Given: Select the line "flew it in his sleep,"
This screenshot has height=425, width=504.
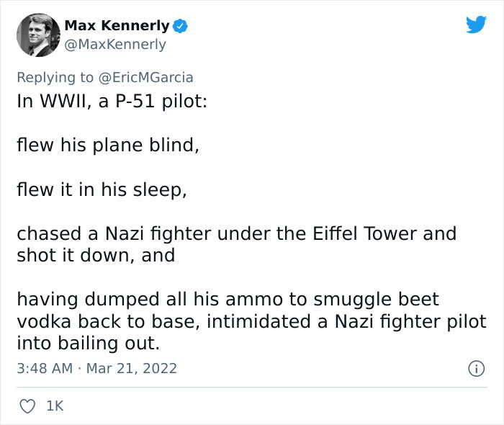Looking at the screenshot, I should pyautogui.click(x=102, y=189).
